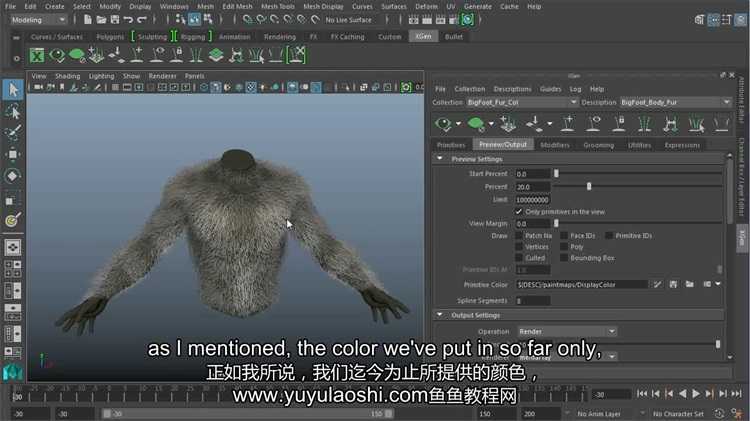750x421 pixels.
Task: Click the viewport camera select icon
Action: [x=38, y=87]
